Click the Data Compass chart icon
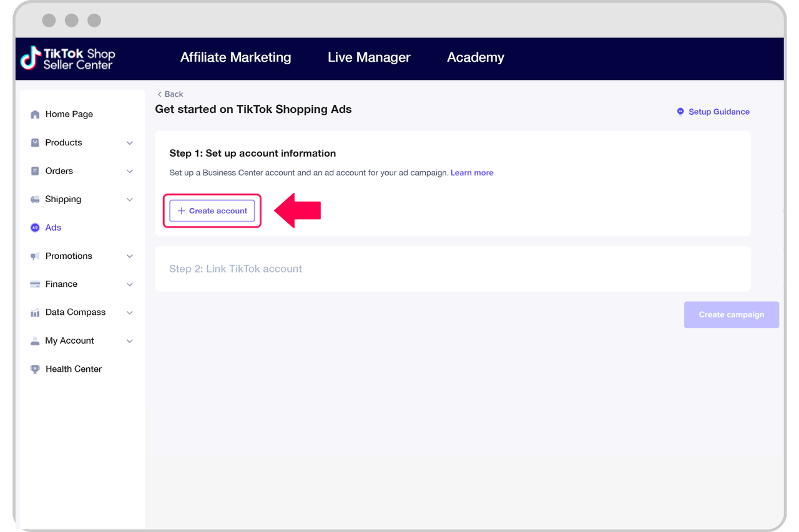This screenshot has width=799, height=532. tap(35, 312)
